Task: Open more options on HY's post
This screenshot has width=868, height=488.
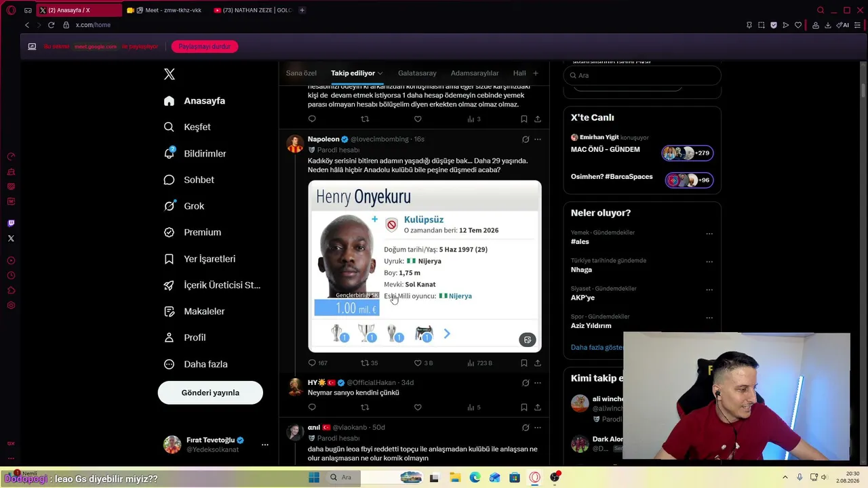Action: point(538,383)
